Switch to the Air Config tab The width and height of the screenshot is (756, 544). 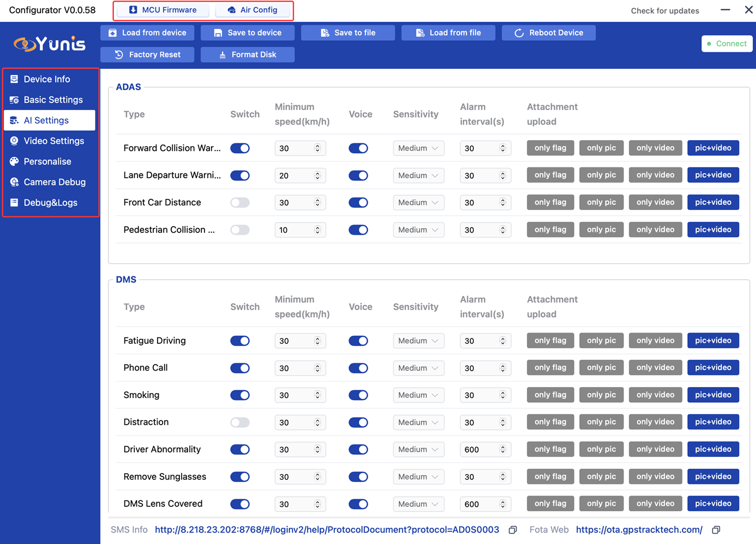coord(253,10)
